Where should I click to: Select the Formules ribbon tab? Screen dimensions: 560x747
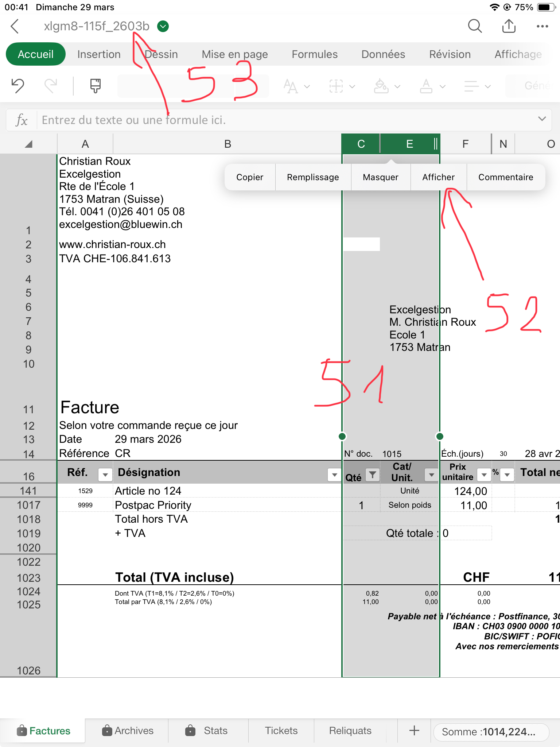314,54
